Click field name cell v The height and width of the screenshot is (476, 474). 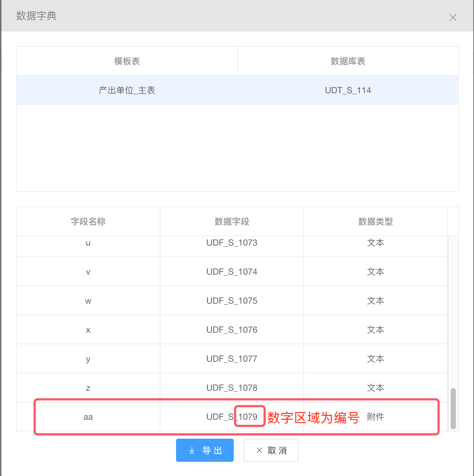[x=88, y=272]
